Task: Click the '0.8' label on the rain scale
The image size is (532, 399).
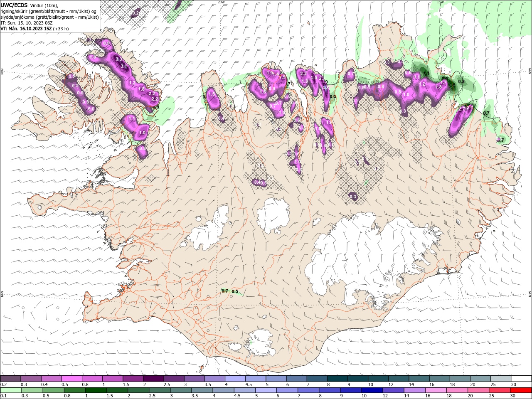Action: (x=67, y=396)
